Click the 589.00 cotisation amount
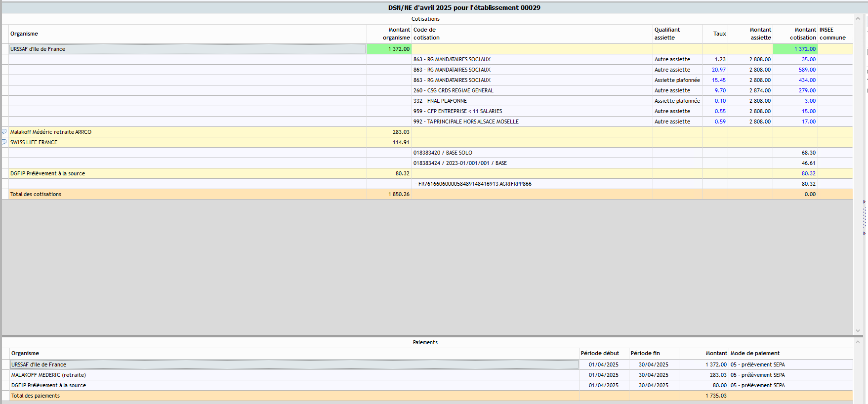868x404 pixels. (807, 70)
